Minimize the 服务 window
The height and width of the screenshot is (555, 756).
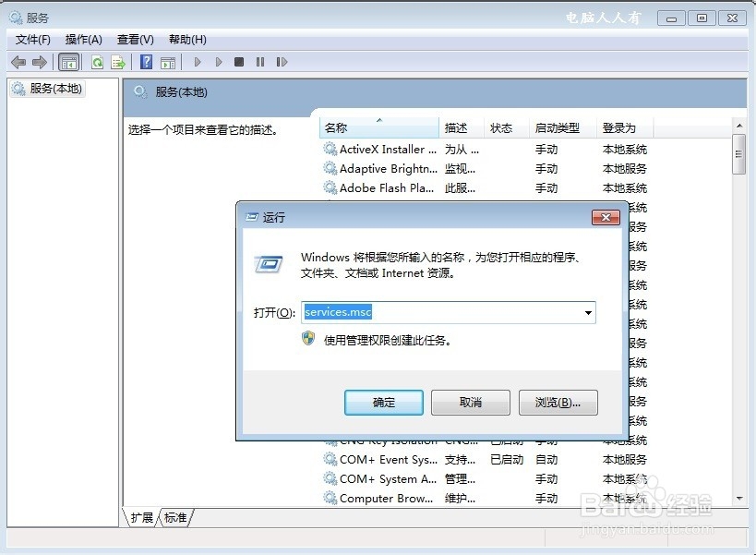[672, 18]
